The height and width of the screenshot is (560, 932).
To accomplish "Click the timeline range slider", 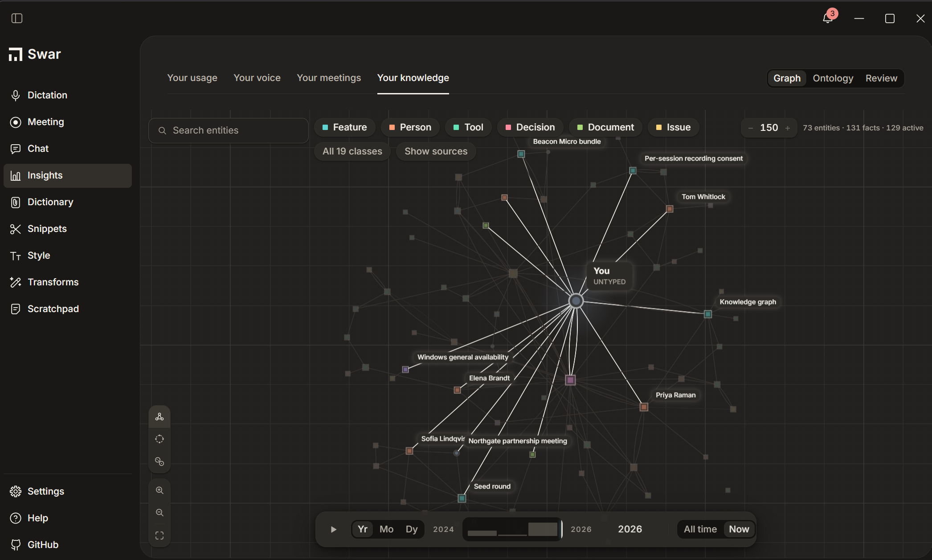I will pyautogui.click(x=512, y=529).
